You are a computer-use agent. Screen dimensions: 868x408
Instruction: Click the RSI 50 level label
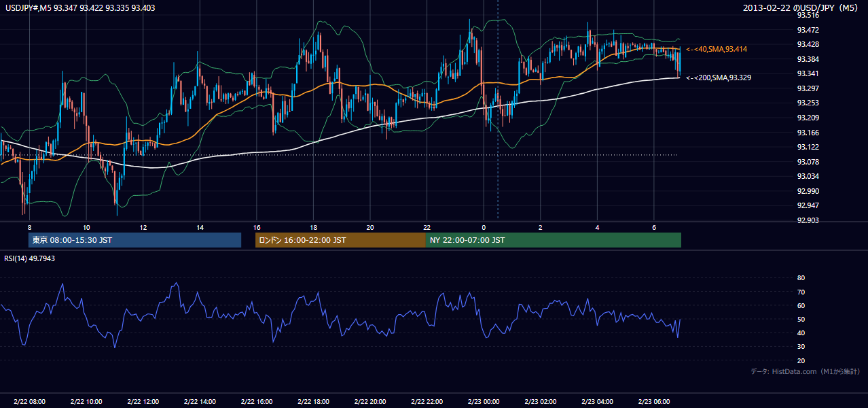[x=801, y=319]
